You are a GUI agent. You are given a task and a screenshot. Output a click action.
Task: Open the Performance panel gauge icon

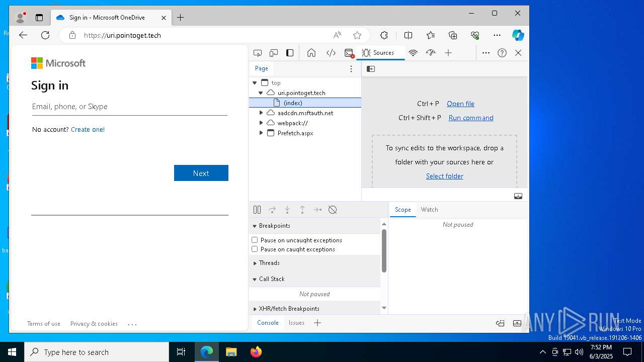431,53
